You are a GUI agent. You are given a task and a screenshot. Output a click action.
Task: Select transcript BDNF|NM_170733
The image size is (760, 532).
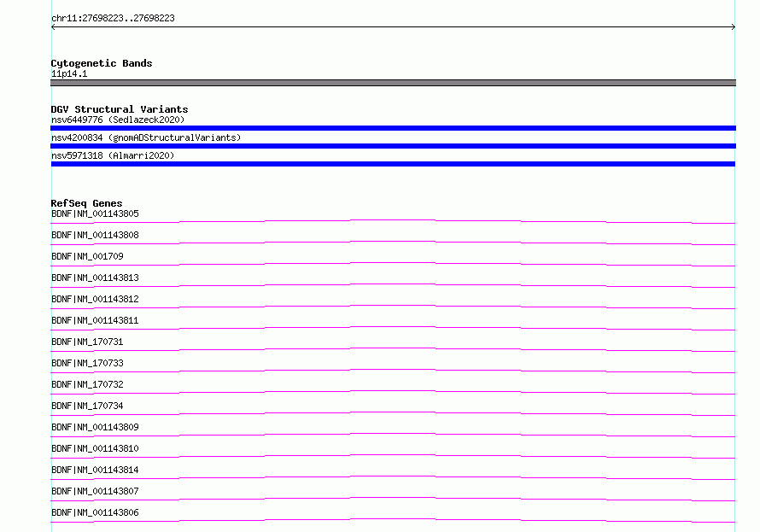[x=87, y=363]
